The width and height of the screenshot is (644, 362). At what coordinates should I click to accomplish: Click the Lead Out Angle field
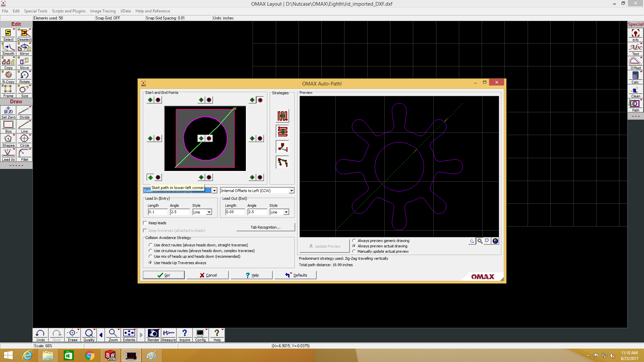pos(257,212)
